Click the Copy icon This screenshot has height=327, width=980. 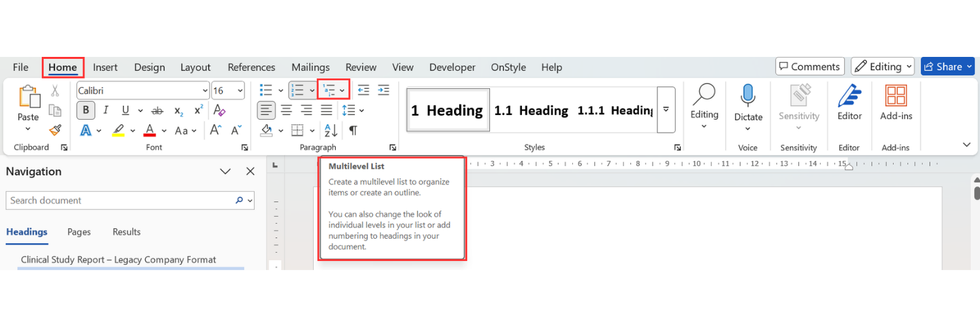(56, 111)
